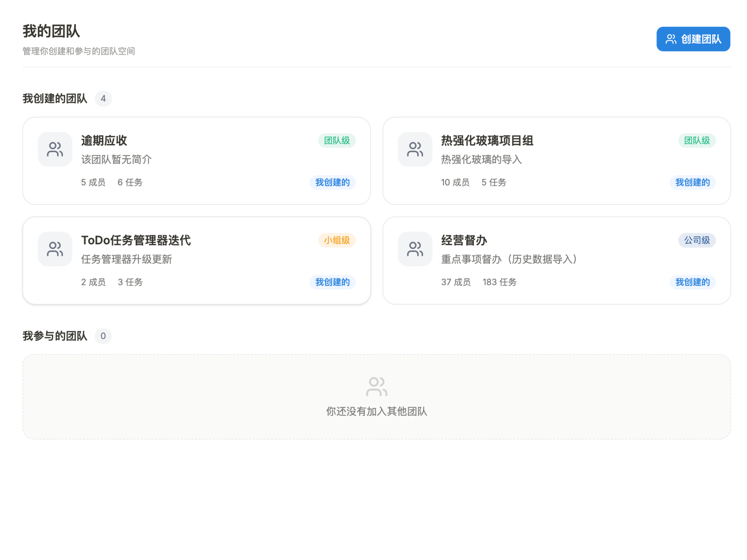Click the text 5 成员

coord(93,182)
